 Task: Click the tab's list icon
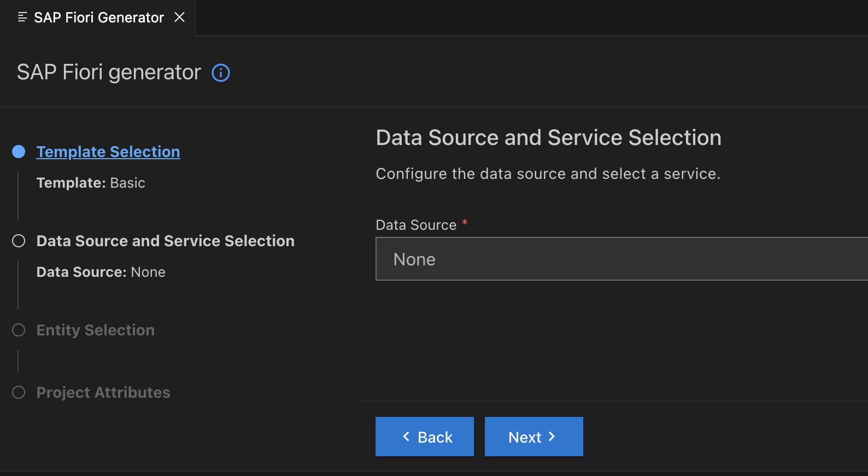pyautogui.click(x=22, y=18)
